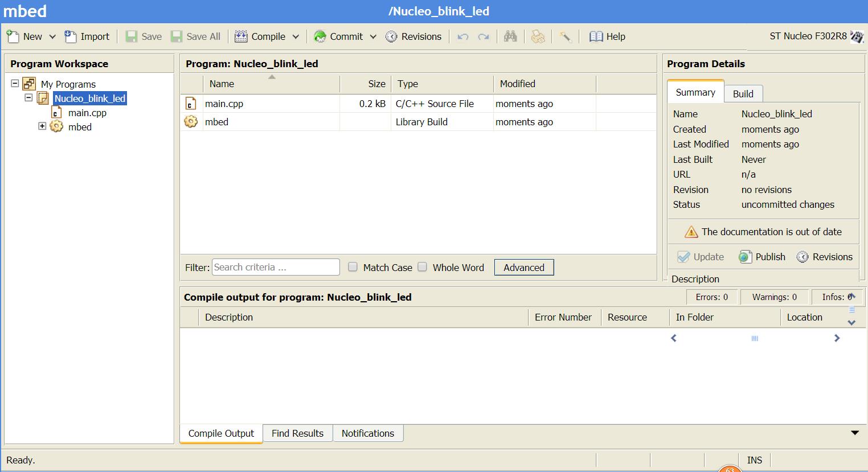Click the Undo arrow icon
Image resolution: width=868 pixels, height=472 pixels.
pyautogui.click(x=463, y=37)
